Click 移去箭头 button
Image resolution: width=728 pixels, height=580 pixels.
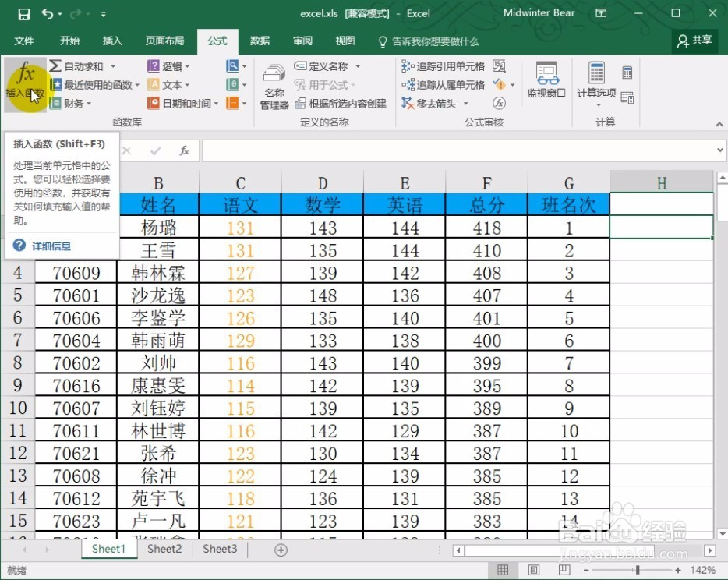click(429, 103)
